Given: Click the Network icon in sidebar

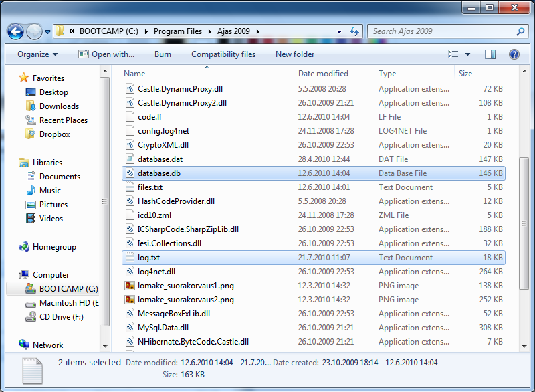Looking at the screenshot, I should coord(24,345).
